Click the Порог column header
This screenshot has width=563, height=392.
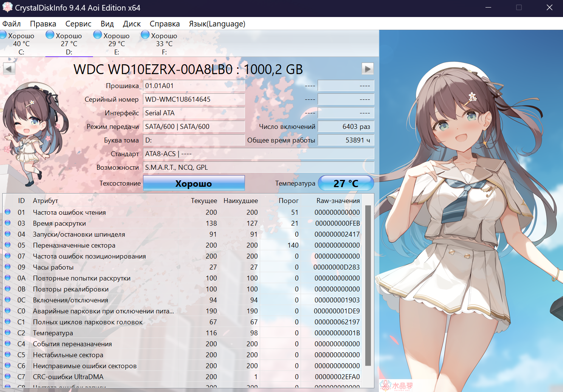(288, 201)
